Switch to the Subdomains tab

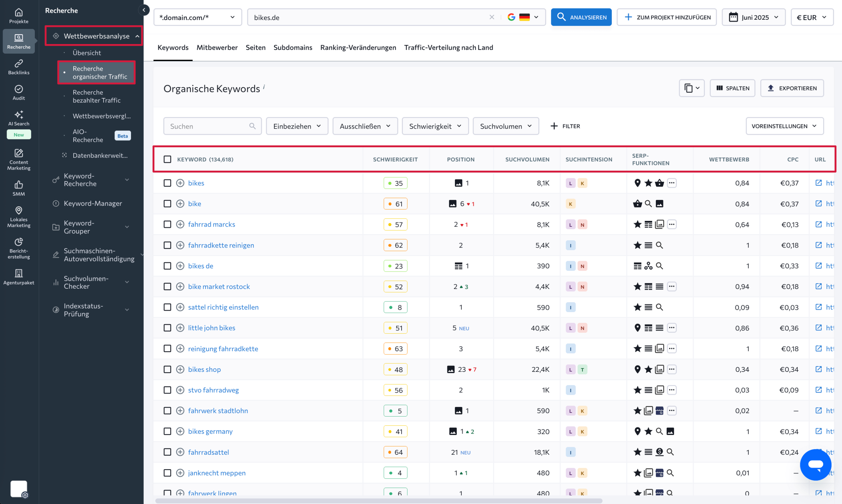(x=293, y=47)
